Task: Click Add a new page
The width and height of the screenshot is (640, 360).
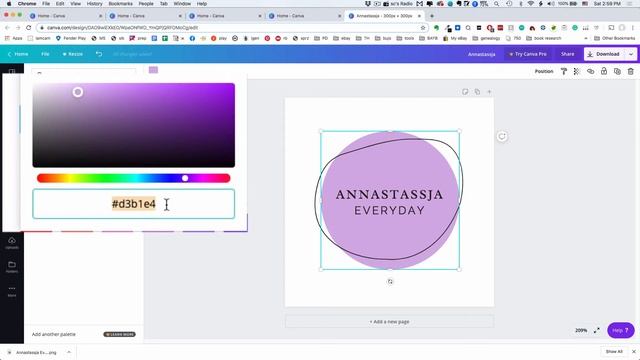Action: click(x=389, y=322)
